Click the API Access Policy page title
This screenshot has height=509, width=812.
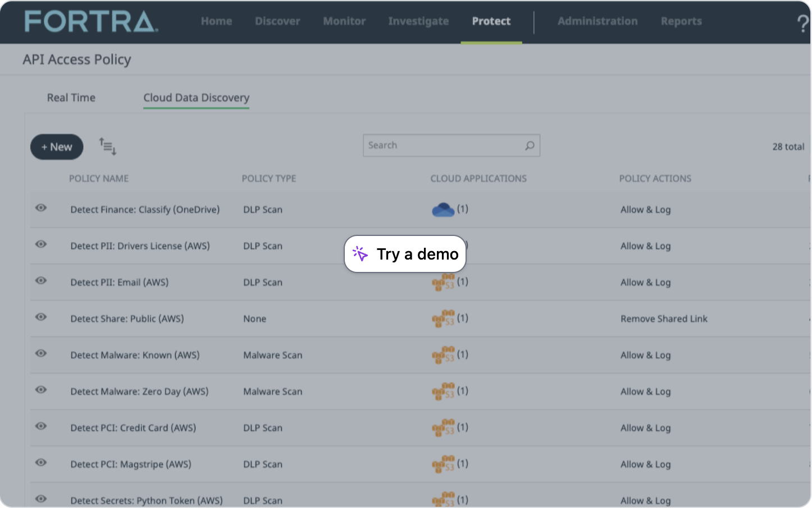pos(77,60)
